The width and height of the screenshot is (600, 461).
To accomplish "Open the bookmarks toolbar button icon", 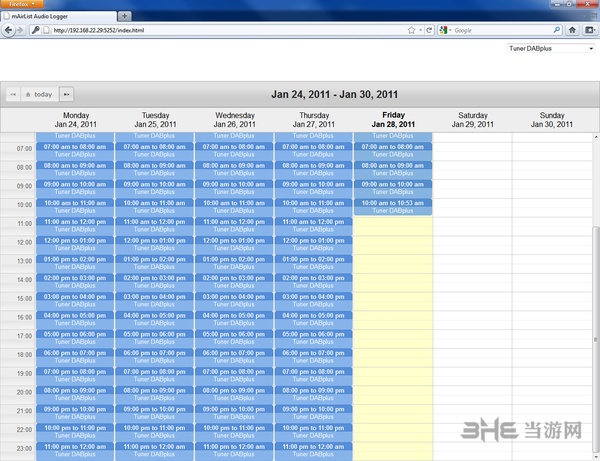I will click(590, 30).
